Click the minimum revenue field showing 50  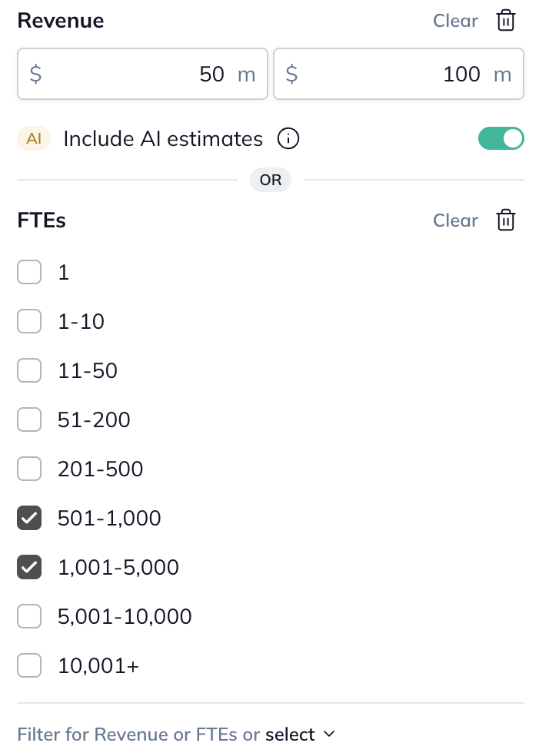142,74
